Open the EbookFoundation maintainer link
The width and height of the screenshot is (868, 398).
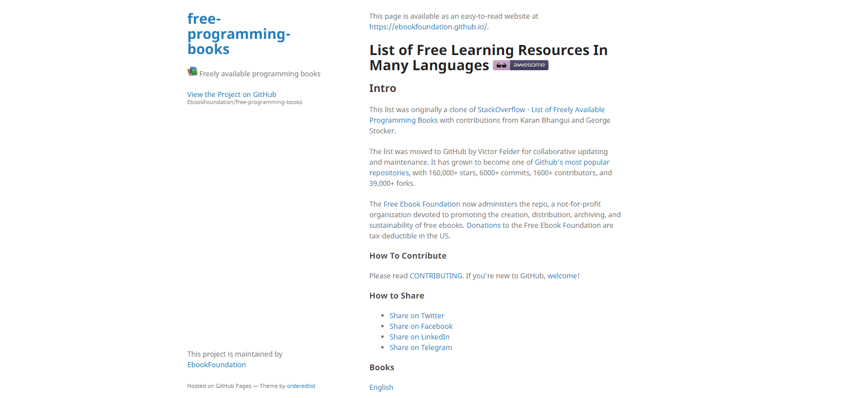[216, 365]
